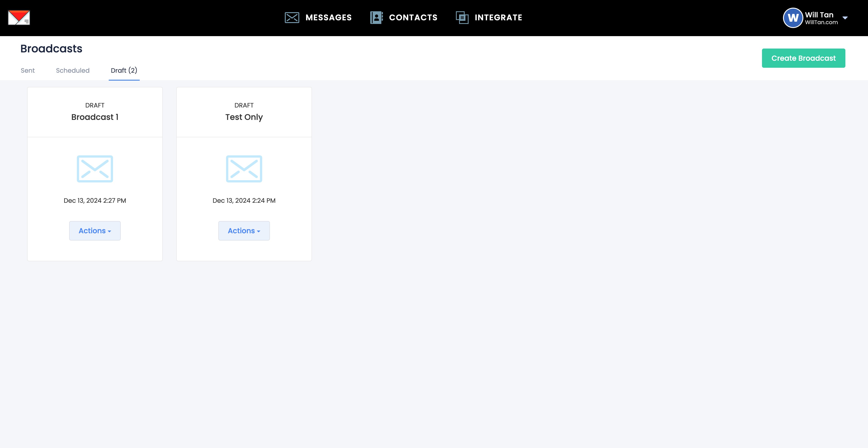
Task: Expand Actions dropdown for Test Only
Action: pyautogui.click(x=244, y=231)
